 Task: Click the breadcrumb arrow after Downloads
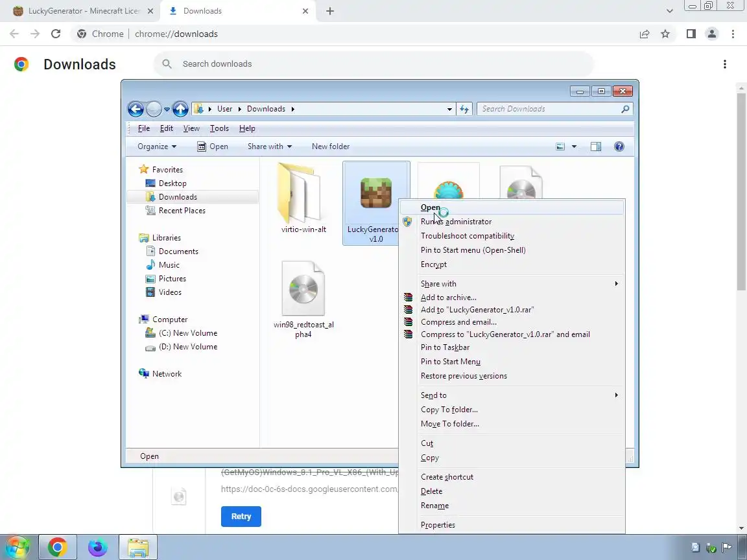tap(293, 109)
